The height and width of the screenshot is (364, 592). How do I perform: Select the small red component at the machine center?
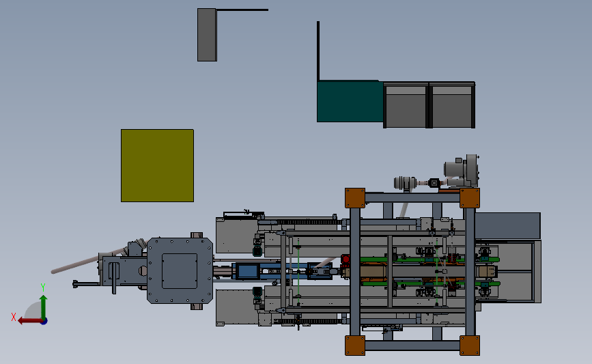point(345,259)
